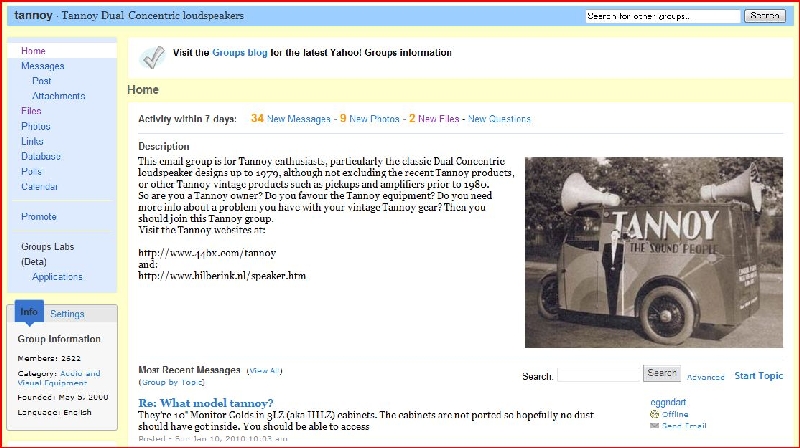Click the Members: 2522 text
Image resolution: width=800 pixels, height=448 pixels.
49,358
